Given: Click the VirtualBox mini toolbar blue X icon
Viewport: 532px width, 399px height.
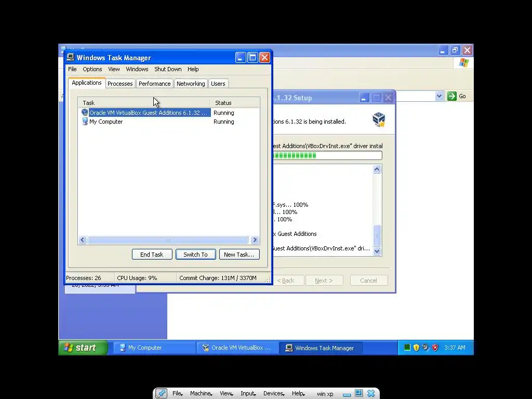Looking at the screenshot, I should 371,393.
